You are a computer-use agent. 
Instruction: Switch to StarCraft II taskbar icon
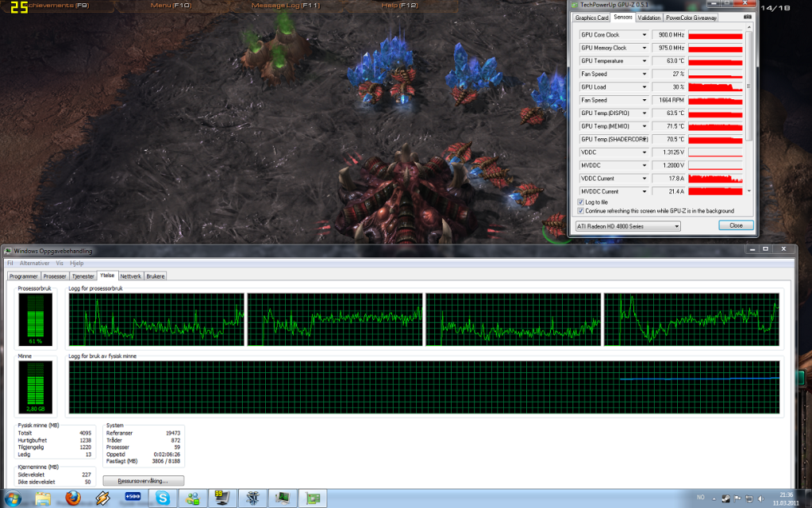pos(252,498)
